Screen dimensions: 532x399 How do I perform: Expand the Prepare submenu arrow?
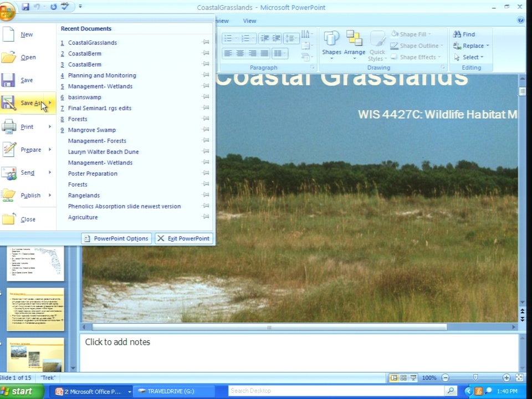tap(50, 149)
